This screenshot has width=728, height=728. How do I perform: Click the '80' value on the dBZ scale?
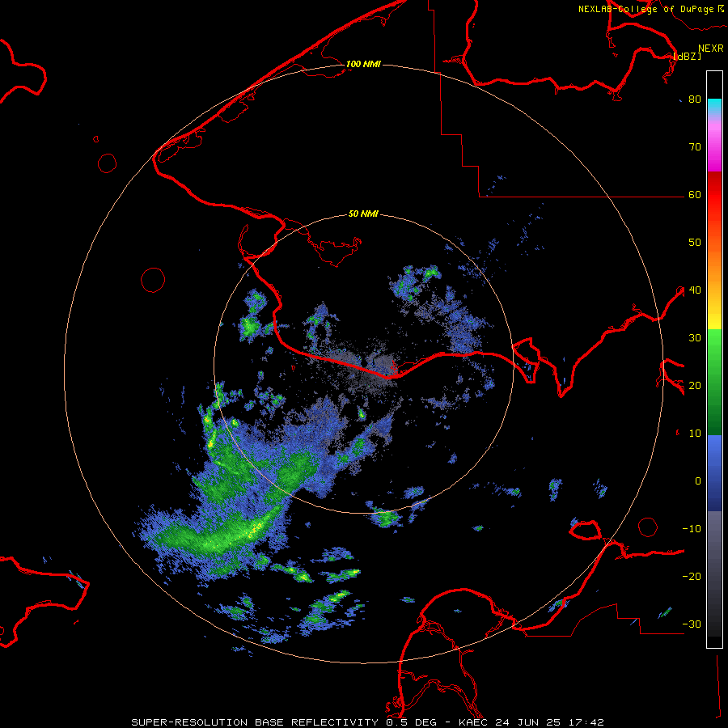click(695, 99)
